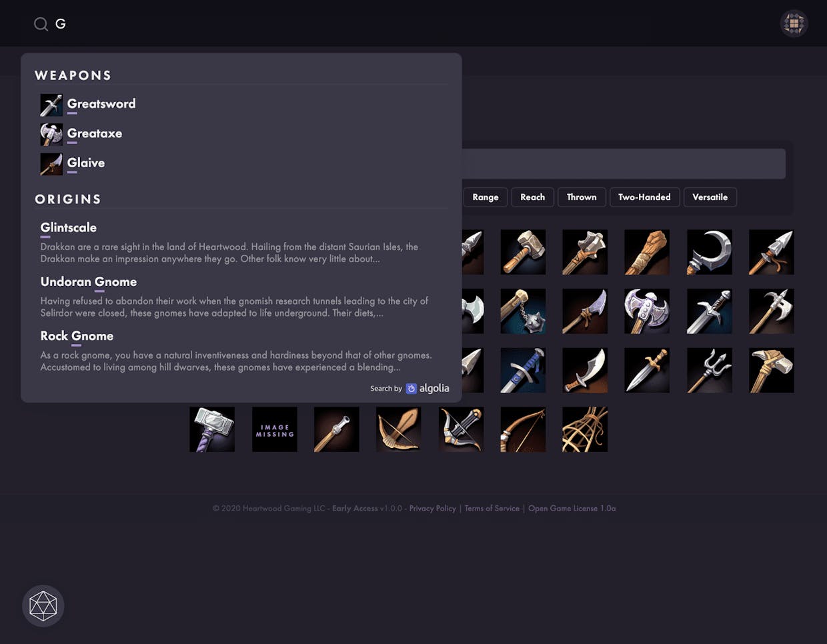Click the Image Missing weapon tile
Image resolution: width=827 pixels, height=644 pixels.
tap(275, 429)
